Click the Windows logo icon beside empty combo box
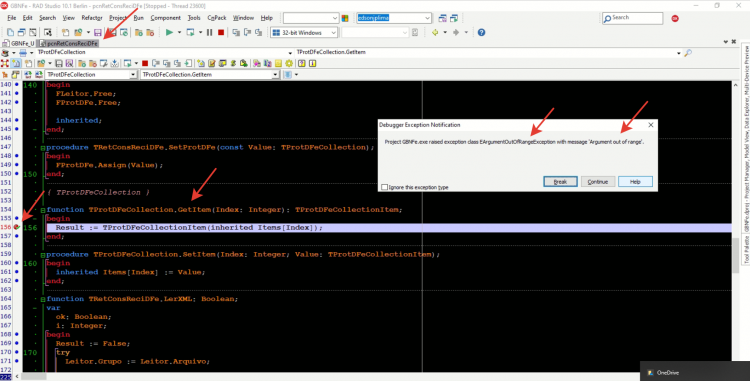The image size is (750, 381). click(345, 18)
